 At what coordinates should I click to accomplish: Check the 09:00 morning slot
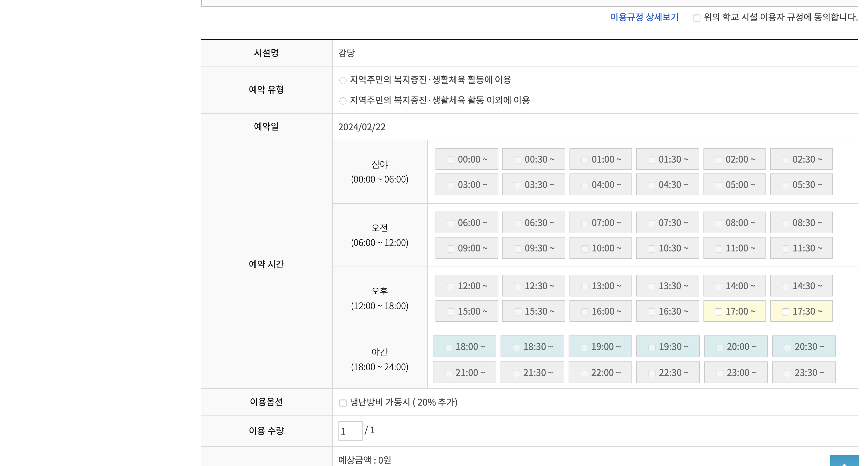click(451, 249)
